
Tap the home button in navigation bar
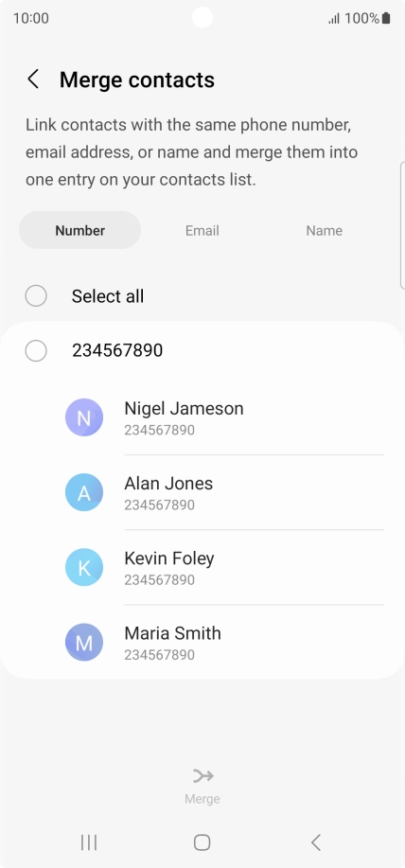click(202, 842)
